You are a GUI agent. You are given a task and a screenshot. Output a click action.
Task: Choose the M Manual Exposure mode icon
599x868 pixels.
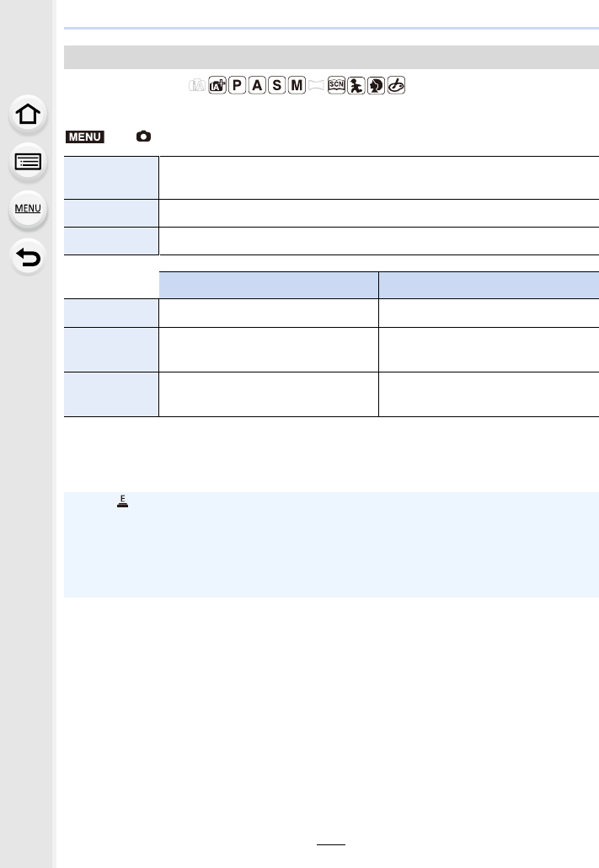(x=297, y=85)
